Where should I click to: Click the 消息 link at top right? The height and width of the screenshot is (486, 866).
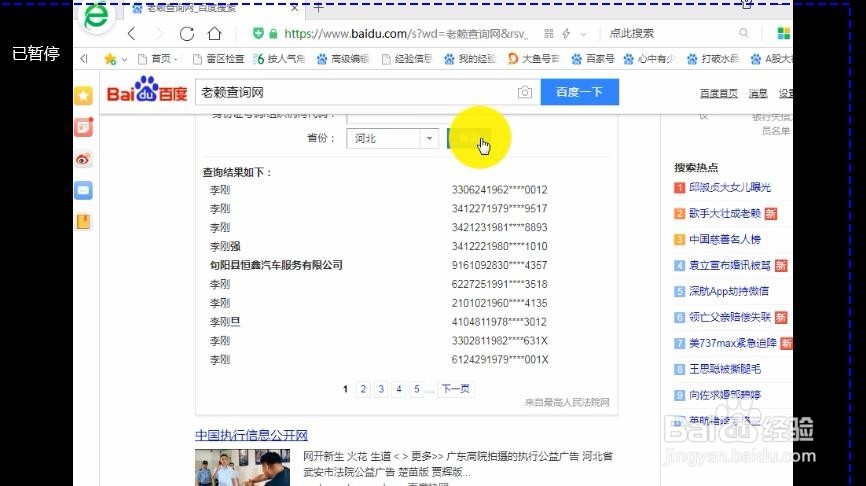point(758,93)
